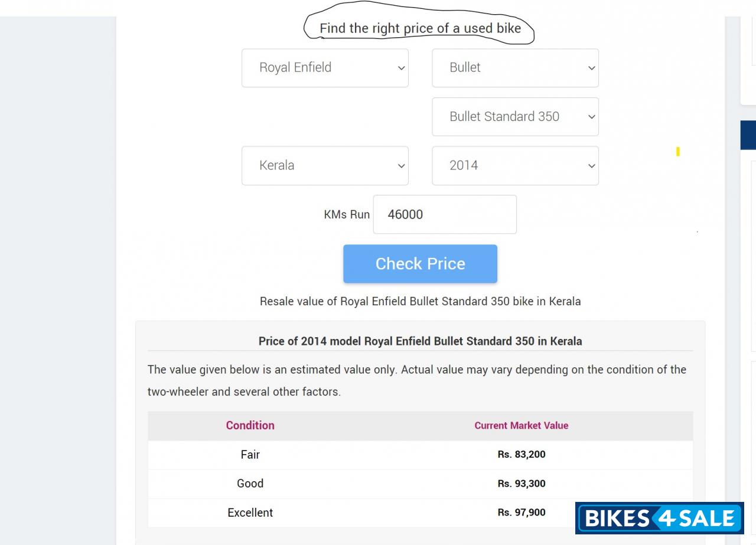The width and height of the screenshot is (756, 545).
Task: Open the Bullet model dropdown
Action: click(514, 67)
